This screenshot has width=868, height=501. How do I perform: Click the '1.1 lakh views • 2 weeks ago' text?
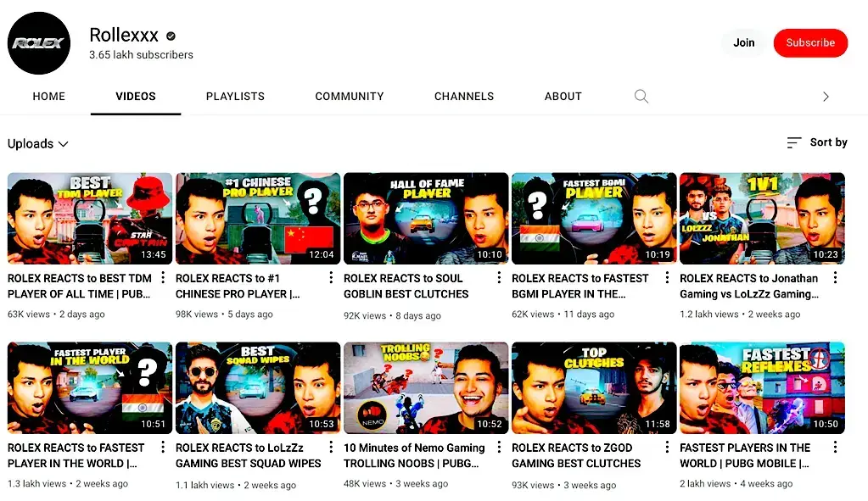(x=236, y=485)
